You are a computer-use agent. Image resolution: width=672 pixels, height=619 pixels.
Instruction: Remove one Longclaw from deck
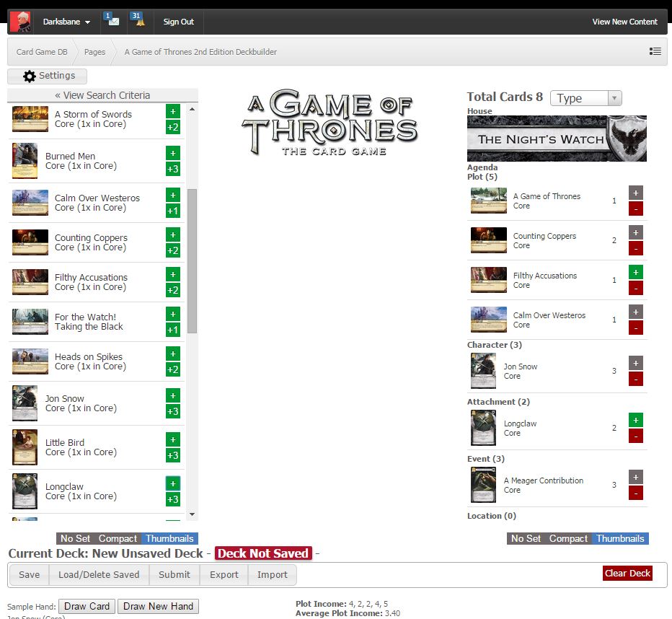635,436
